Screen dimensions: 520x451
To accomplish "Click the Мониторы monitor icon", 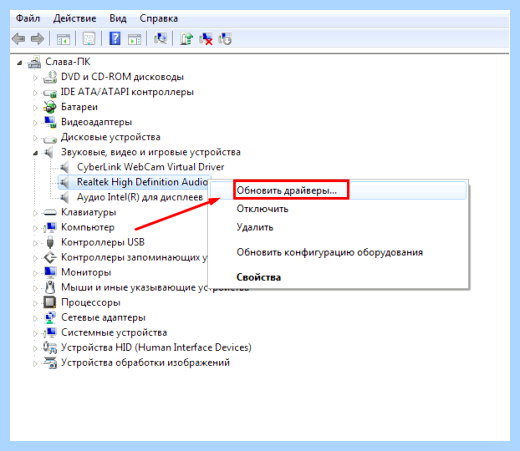I will click(50, 272).
